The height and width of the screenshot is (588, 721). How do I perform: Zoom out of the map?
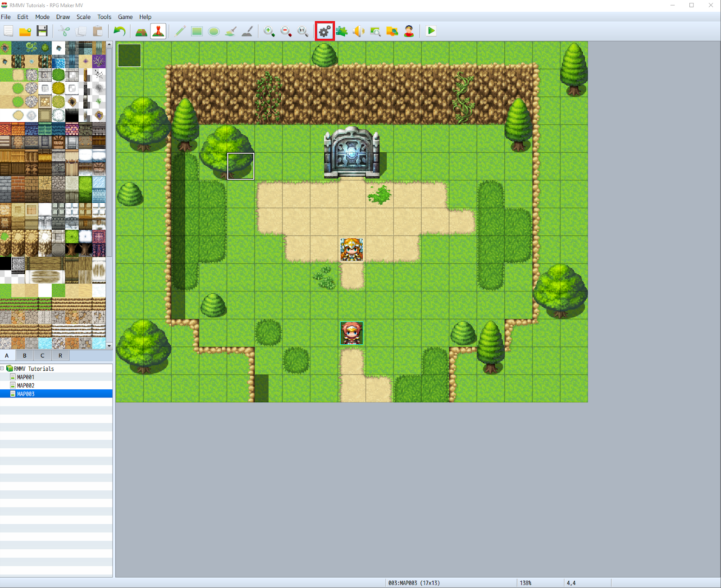click(286, 31)
